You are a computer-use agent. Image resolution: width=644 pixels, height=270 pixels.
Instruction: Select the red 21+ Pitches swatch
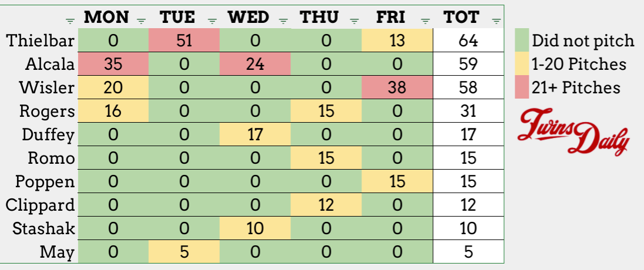point(522,87)
